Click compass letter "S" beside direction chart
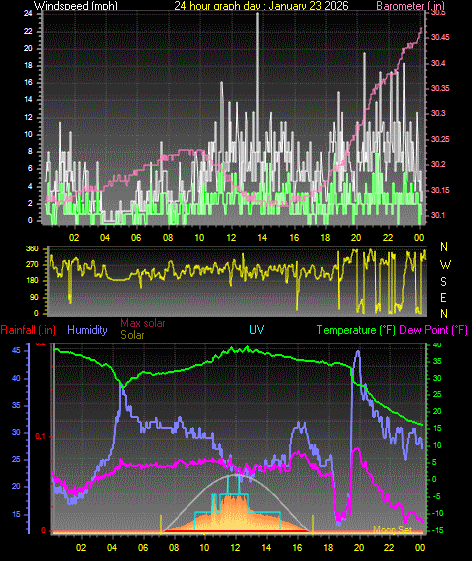 [x=443, y=282]
